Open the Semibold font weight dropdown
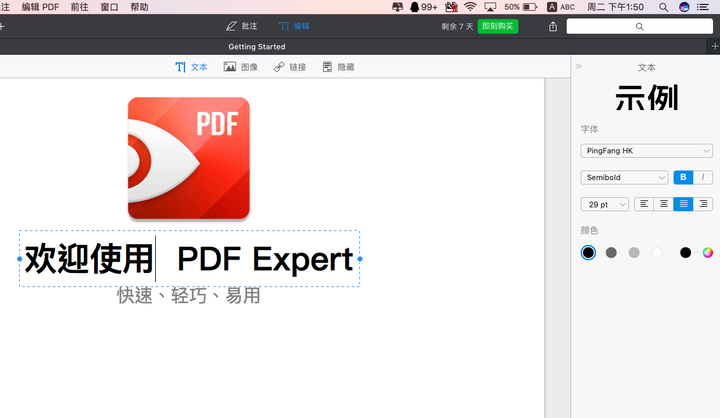 point(624,177)
